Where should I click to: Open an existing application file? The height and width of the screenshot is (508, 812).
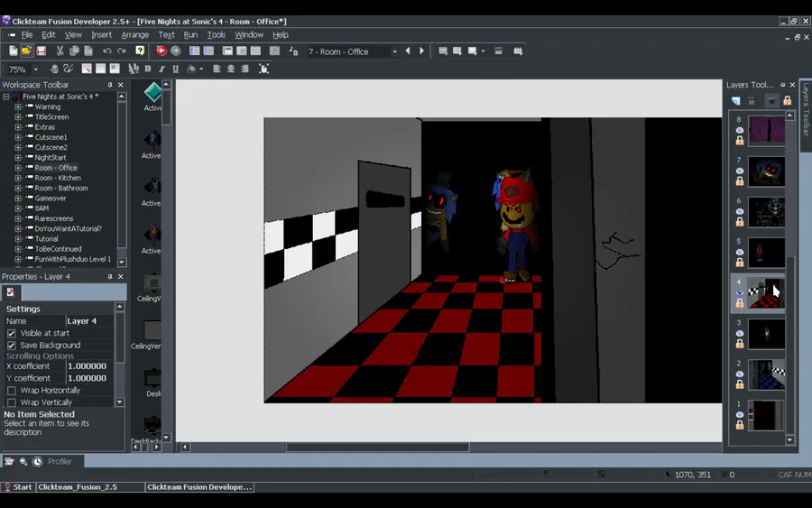(x=26, y=51)
